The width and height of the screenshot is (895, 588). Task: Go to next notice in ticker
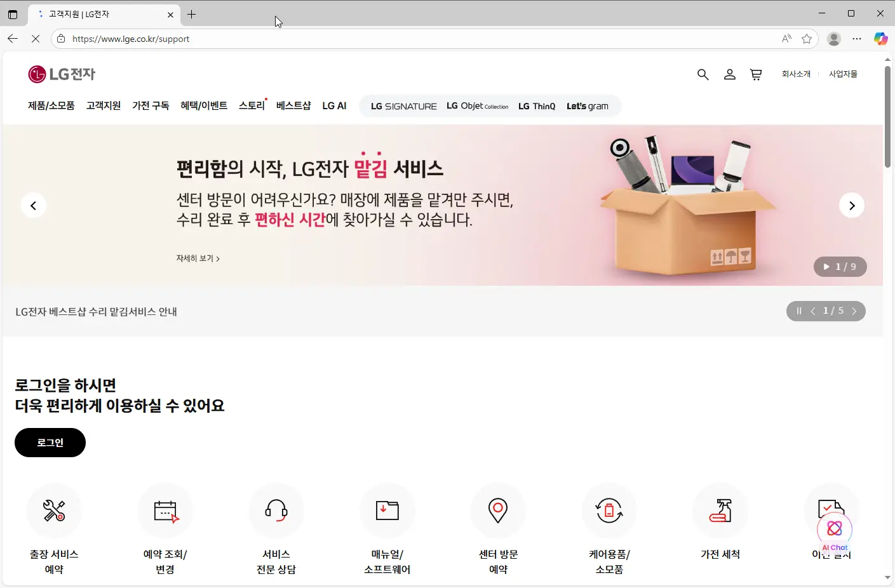tap(854, 311)
